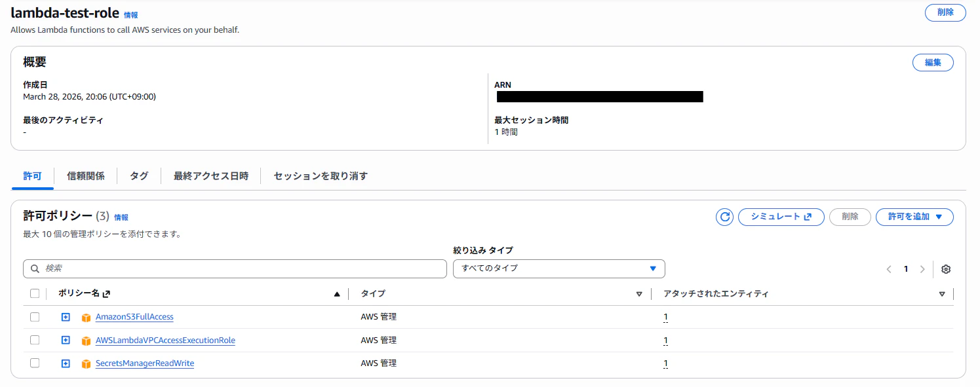Open the AWSLambdaVPCAccessExecutionRole policy link

pyautogui.click(x=165, y=341)
